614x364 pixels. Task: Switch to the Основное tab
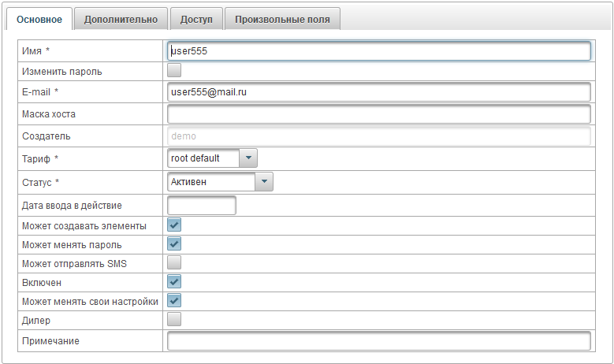39,20
